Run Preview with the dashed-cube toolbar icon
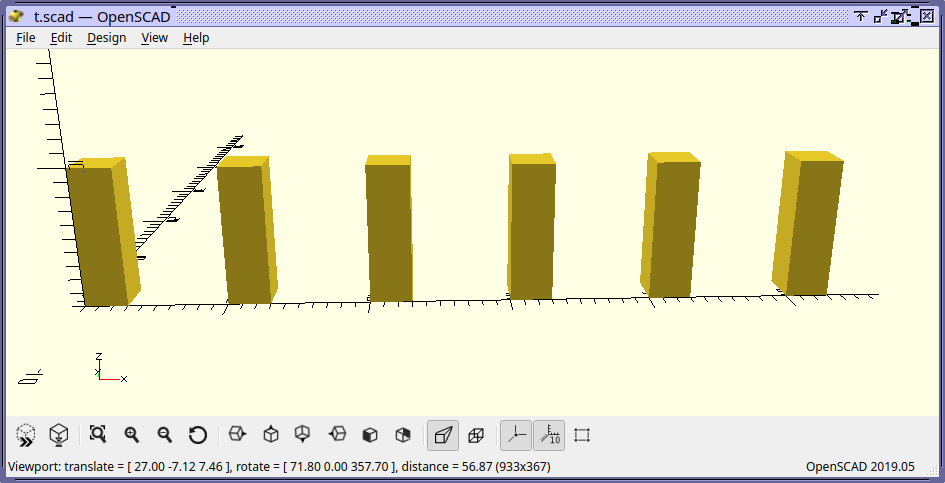The height and width of the screenshot is (483, 945). coord(26,435)
